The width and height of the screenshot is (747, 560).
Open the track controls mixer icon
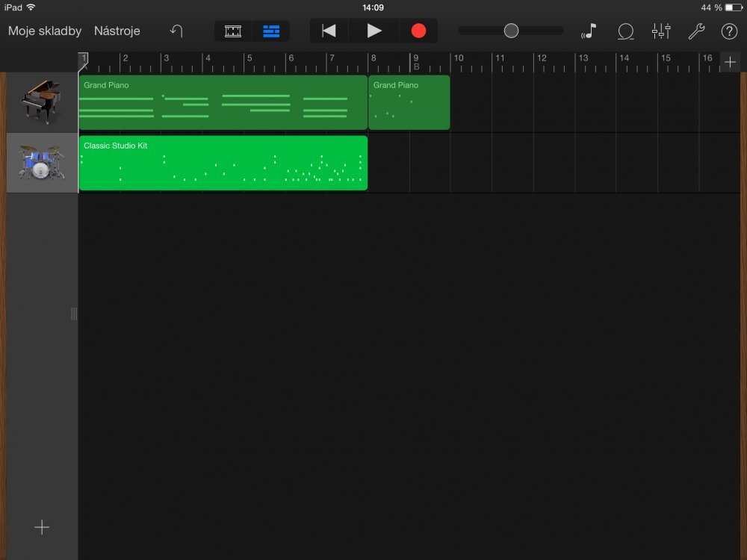[660, 31]
